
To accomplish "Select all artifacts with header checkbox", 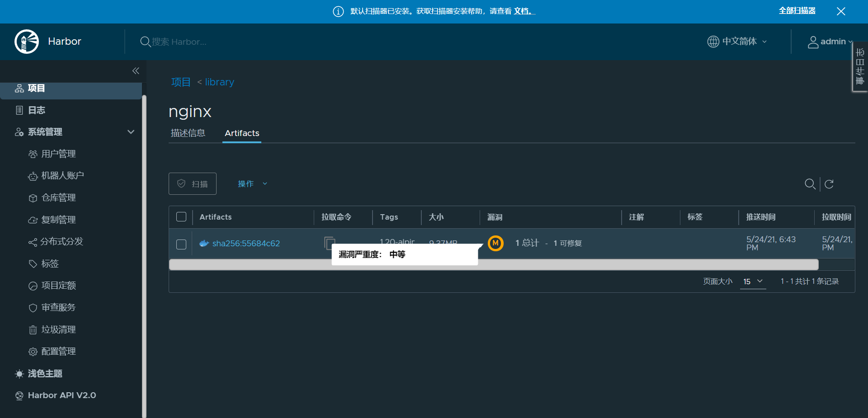I will (181, 217).
